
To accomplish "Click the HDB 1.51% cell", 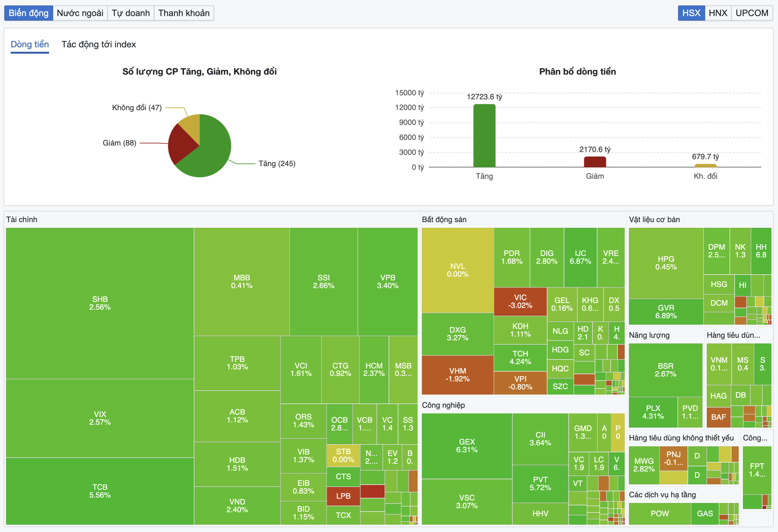I will pyautogui.click(x=237, y=464).
